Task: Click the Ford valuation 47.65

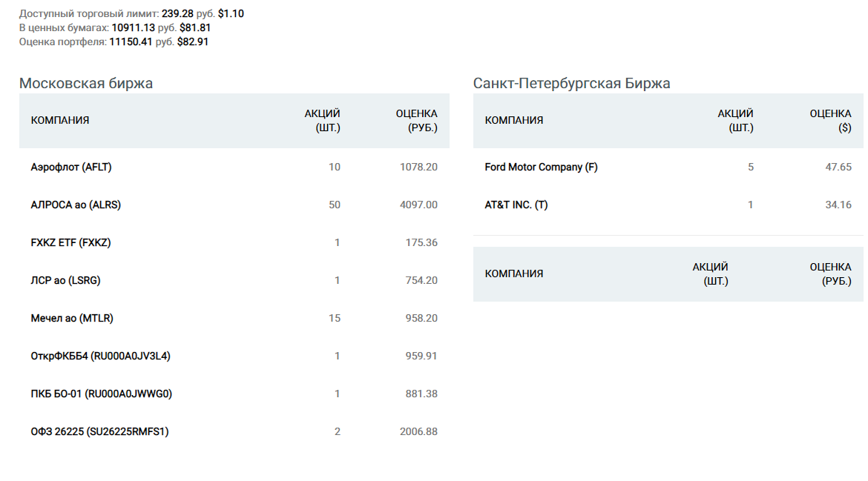Action: (838, 167)
